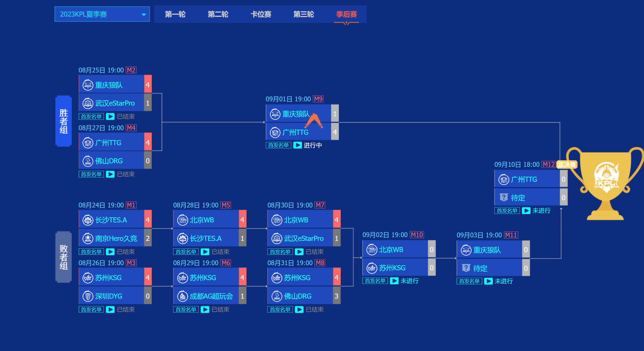Click the M12 match tag
The height and width of the screenshot is (351, 644).
[x=548, y=165]
